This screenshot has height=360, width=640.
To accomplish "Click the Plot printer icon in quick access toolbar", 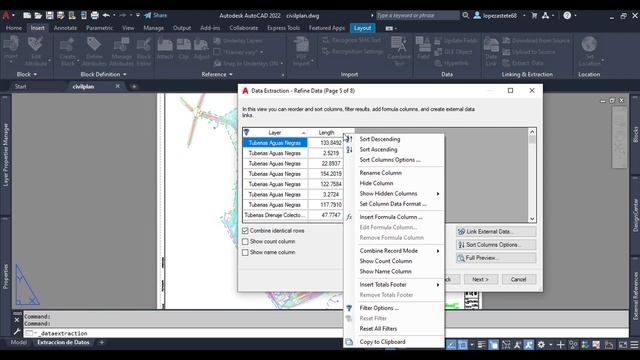I will coord(95,16).
